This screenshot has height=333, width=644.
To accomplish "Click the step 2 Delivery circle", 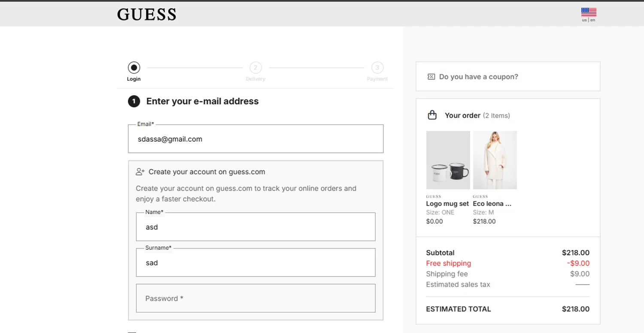I will click(x=255, y=67).
